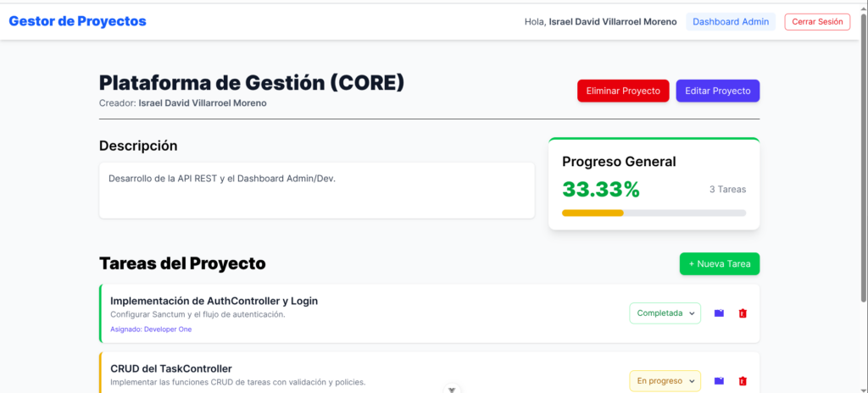Select the Implementación de AuthController y Login title
The width and height of the screenshot is (868, 393).
(x=214, y=301)
